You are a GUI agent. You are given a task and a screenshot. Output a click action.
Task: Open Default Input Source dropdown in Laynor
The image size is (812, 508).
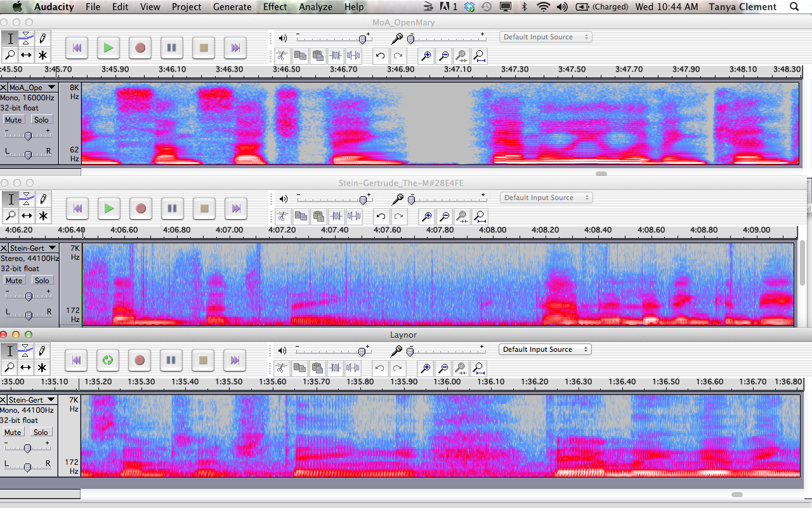click(546, 349)
